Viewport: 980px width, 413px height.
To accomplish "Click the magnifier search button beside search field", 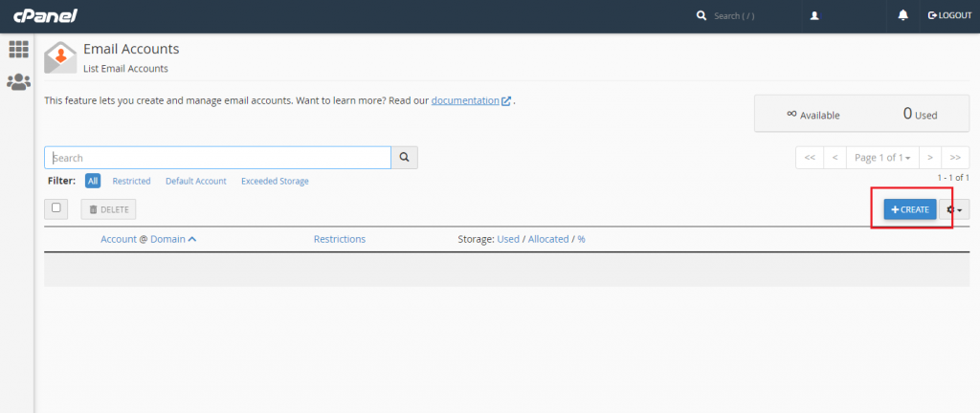I will click(x=405, y=158).
